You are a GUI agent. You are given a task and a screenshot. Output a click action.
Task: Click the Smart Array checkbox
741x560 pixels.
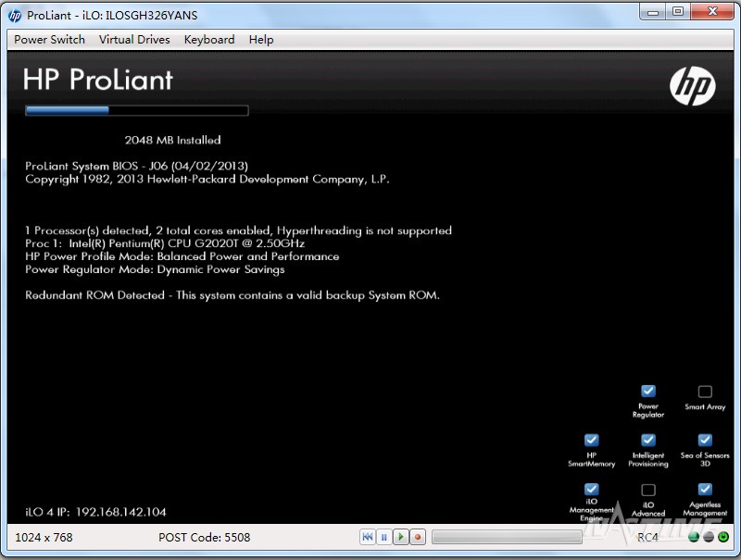point(705,392)
